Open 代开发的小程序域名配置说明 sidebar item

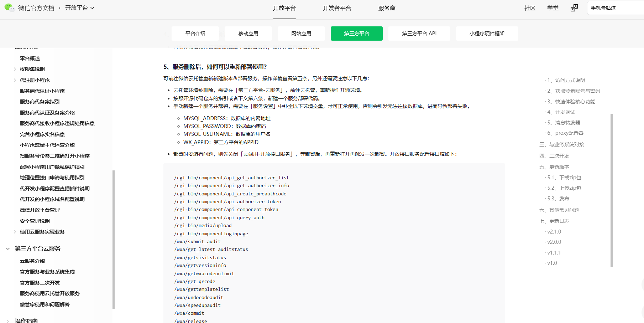(52, 199)
